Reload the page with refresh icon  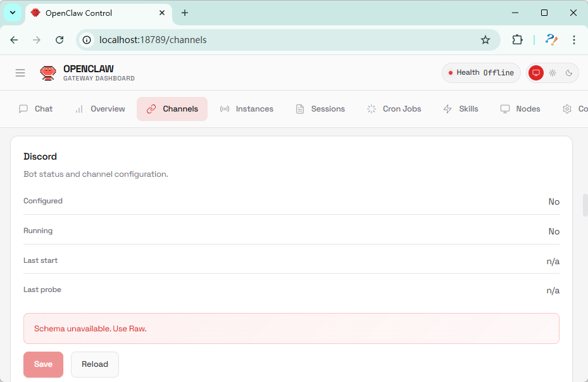pyautogui.click(x=59, y=40)
